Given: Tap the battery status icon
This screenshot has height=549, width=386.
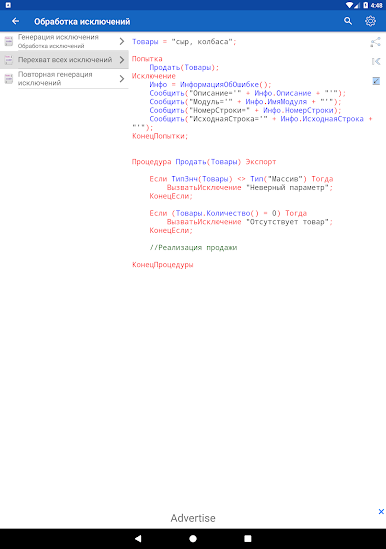Looking at the screenshot, I should pos(366,5).
